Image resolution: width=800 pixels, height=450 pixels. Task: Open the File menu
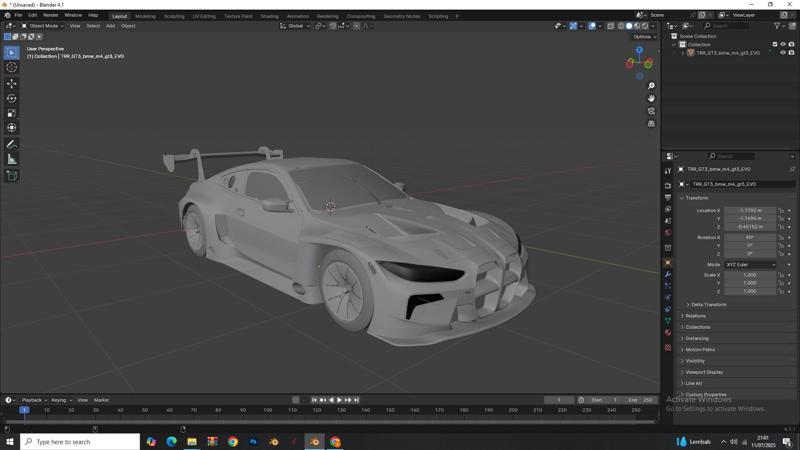[x=18, y=15]
